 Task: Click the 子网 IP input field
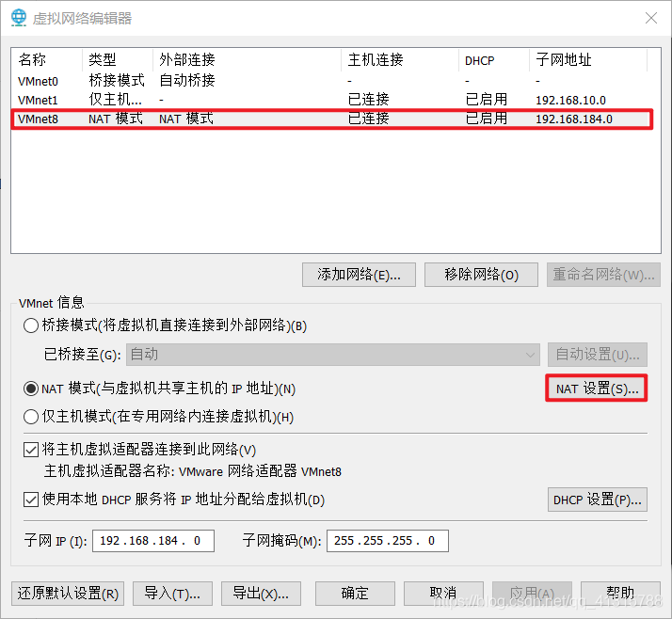pyautogui.click(x=153, y=541)
